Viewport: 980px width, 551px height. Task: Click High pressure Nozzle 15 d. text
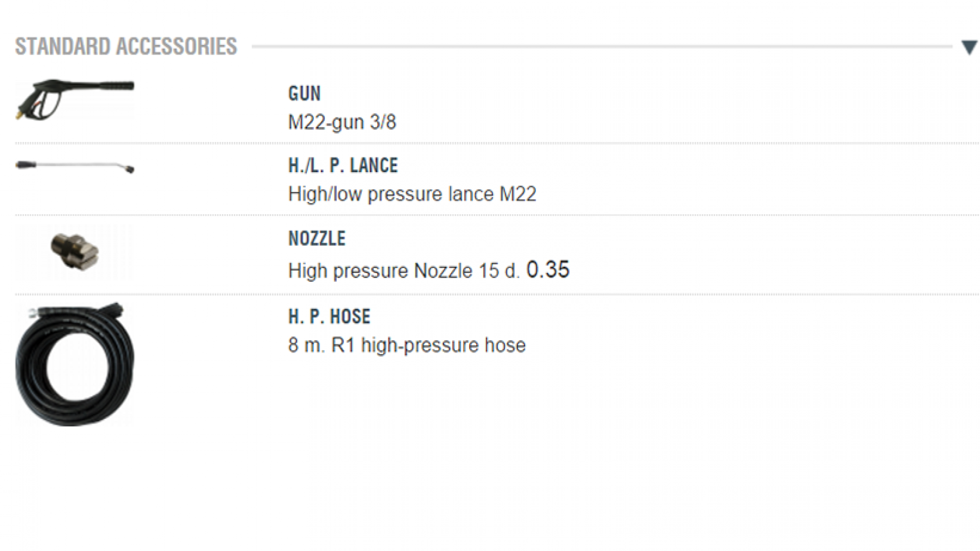(403, 271)
